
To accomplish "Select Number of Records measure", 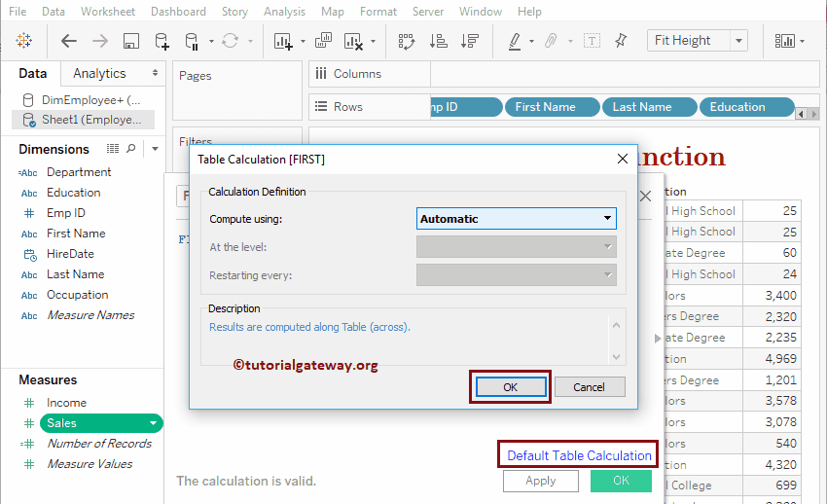I will click(99, 444).
